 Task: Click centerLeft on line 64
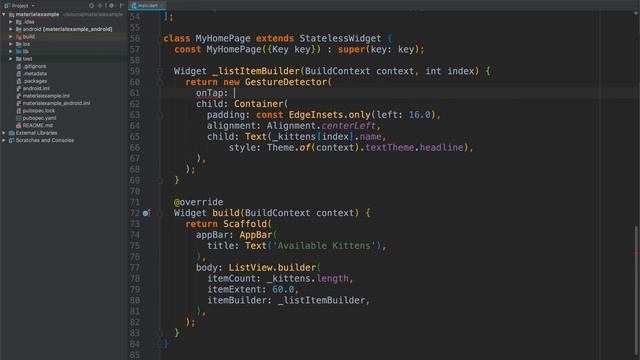pyautogui.click(x=348, y=126)
